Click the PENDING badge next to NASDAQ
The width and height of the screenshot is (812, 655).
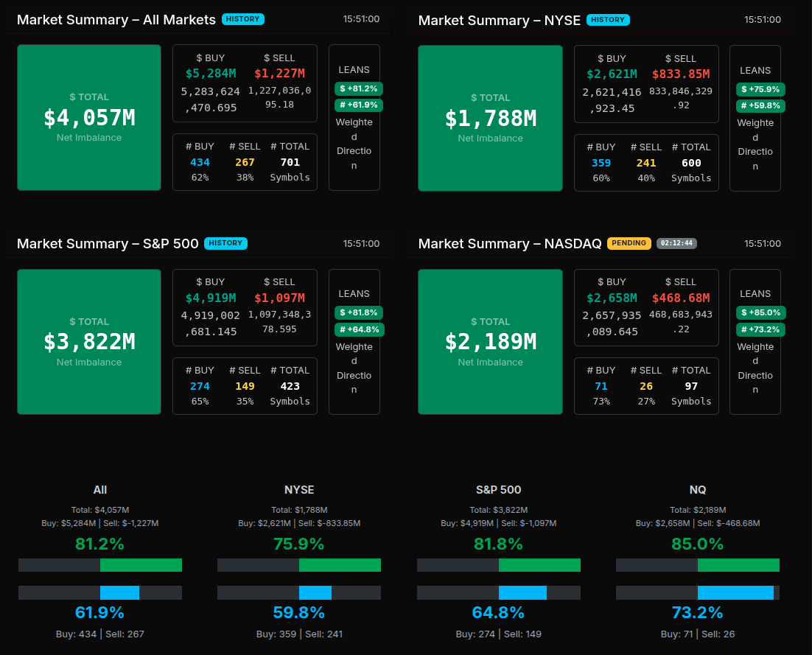[x=629, y=243]
